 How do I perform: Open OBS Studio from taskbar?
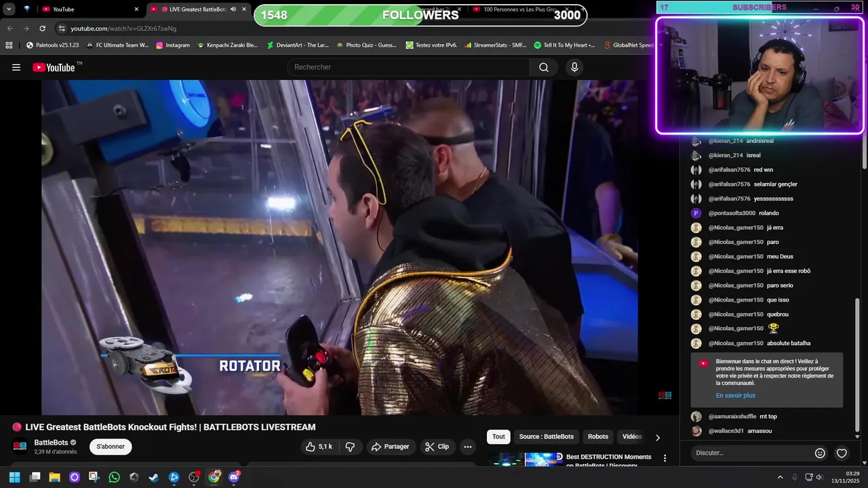click(194, 477)
